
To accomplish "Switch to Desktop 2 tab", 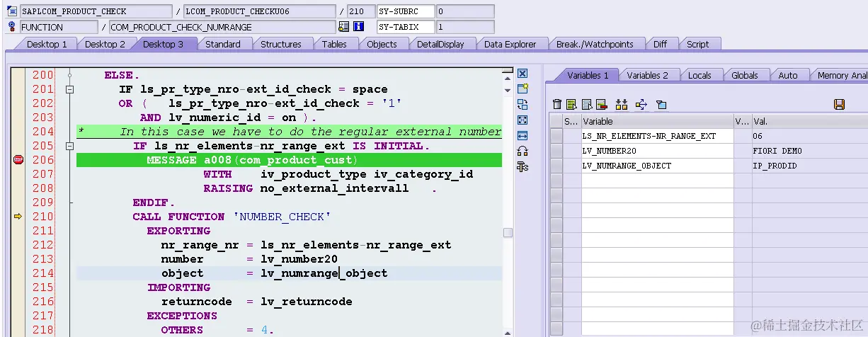I will [x=105, y=44].
